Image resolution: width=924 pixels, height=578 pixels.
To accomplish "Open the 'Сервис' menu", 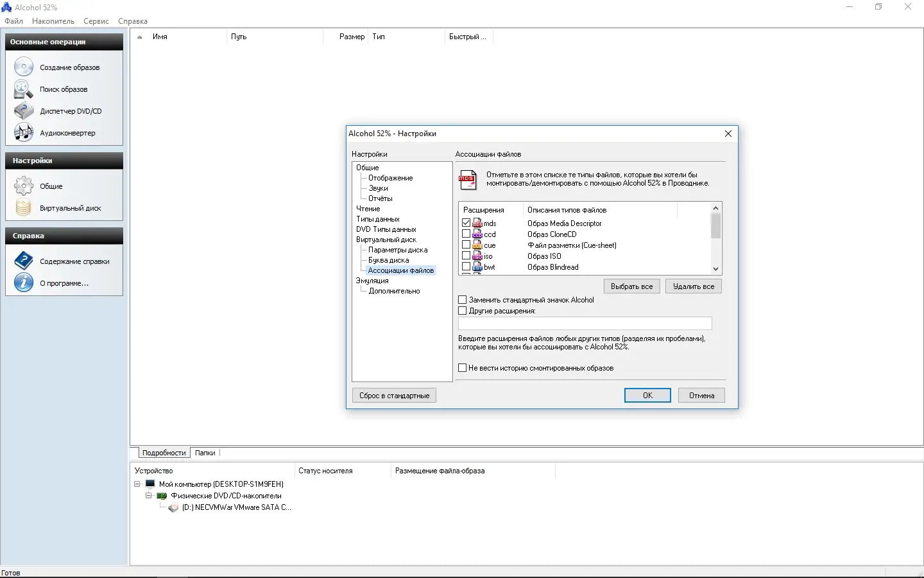I will click(96, 21).
